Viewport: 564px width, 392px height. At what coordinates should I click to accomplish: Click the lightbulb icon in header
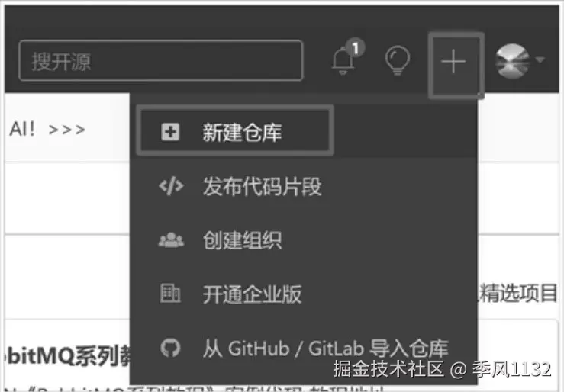tap(397, 60)
